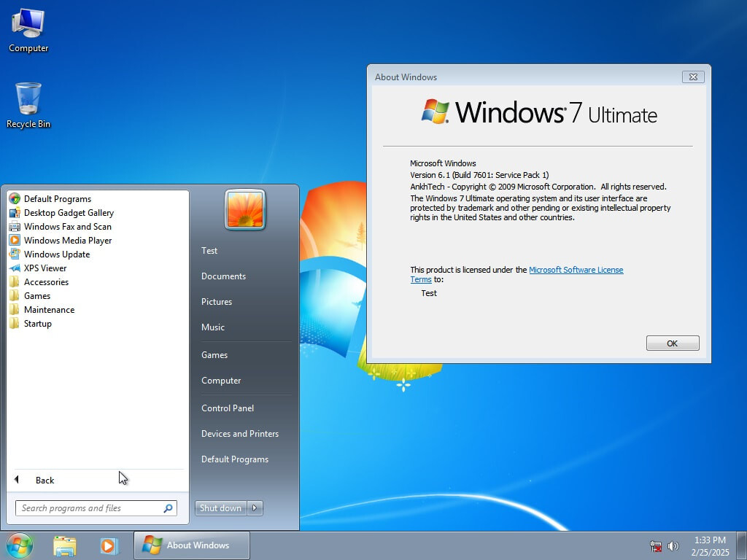The width and height of the screenshot is (747, 560).
Task: Open Music from the Start menu
Action: tap(213, 327)
